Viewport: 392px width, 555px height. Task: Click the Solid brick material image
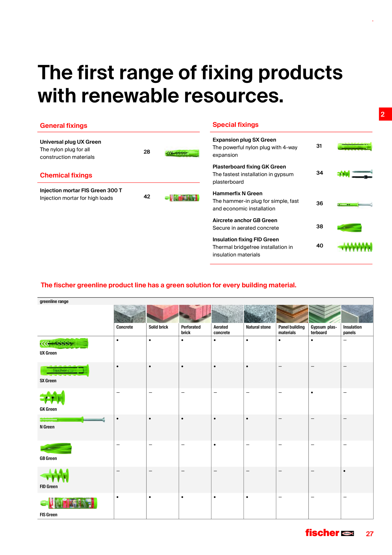(x=162, y=314)
